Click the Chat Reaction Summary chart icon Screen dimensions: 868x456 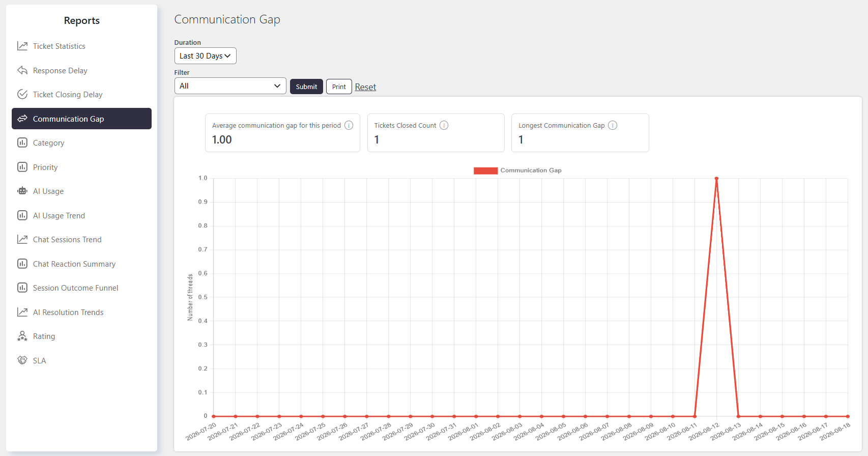click(x=22, y=264)
